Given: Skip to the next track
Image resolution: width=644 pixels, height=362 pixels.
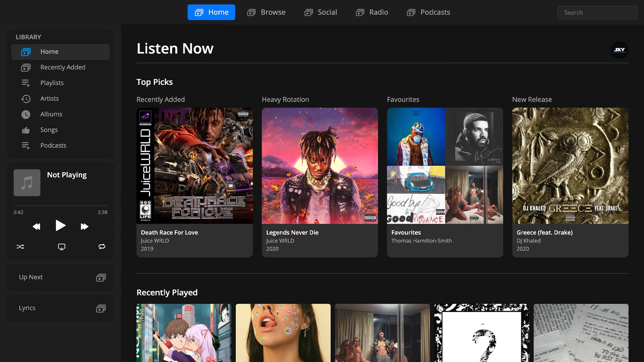Looking at the screenshot, I should [85, 227].
